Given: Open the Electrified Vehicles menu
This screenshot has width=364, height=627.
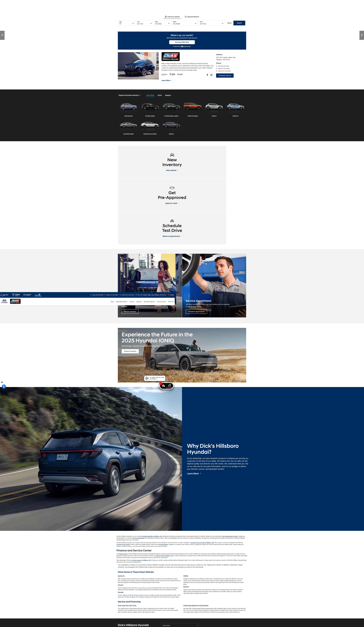Looking at the screenshot, I should pos(122,302).
